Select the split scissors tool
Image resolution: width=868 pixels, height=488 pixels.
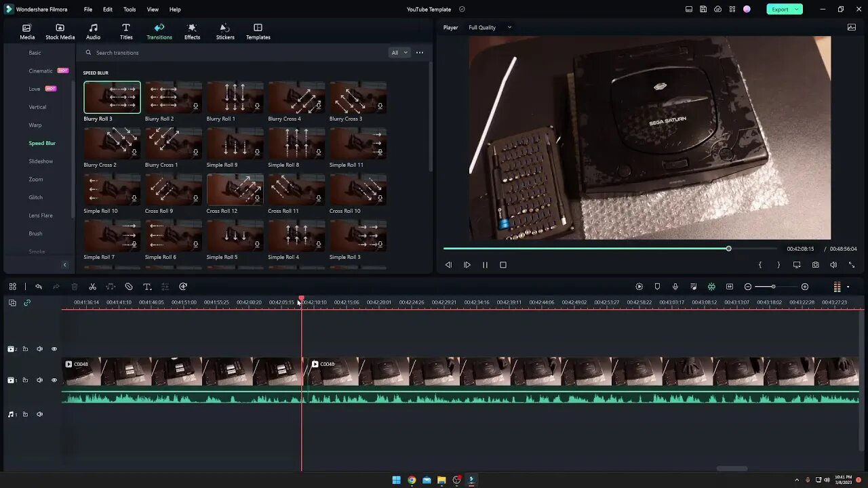pyautogui.click(x=93, y=287)
